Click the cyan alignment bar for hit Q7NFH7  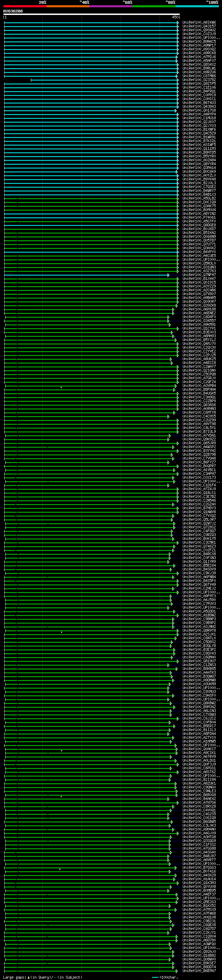tap(86, 275)
